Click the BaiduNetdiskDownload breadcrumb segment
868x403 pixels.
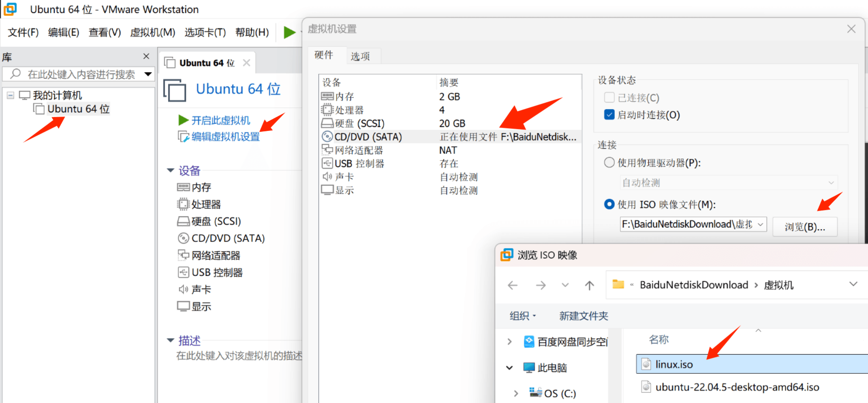coord(694,285)
